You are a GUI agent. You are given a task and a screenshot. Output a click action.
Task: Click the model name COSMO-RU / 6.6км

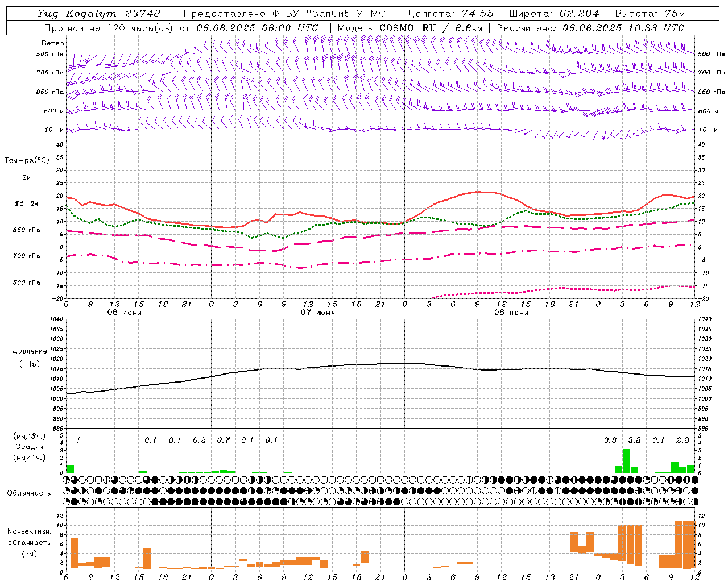pos(431,28)
